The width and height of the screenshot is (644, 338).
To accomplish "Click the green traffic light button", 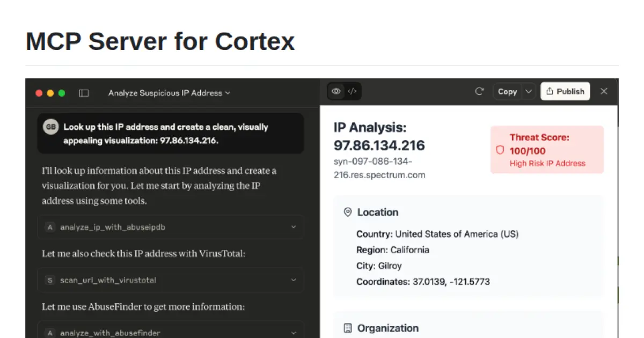I will 62,92.
